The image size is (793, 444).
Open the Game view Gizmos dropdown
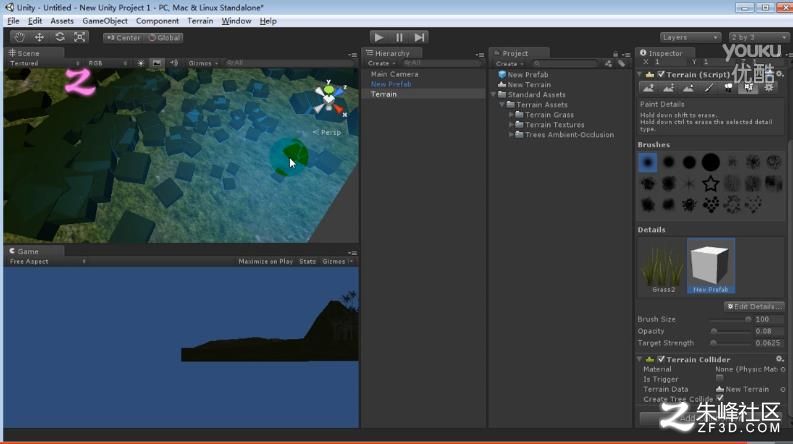coord(337,261)
